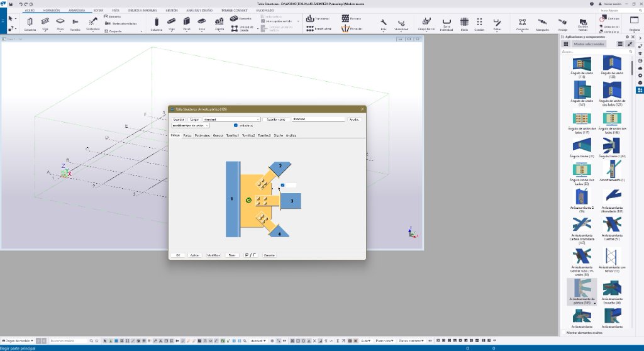Toggle checkbox beside connection type dropdown
Image resolution: width=644 pixels, height=351 pixels.
(x=235, y=125)
